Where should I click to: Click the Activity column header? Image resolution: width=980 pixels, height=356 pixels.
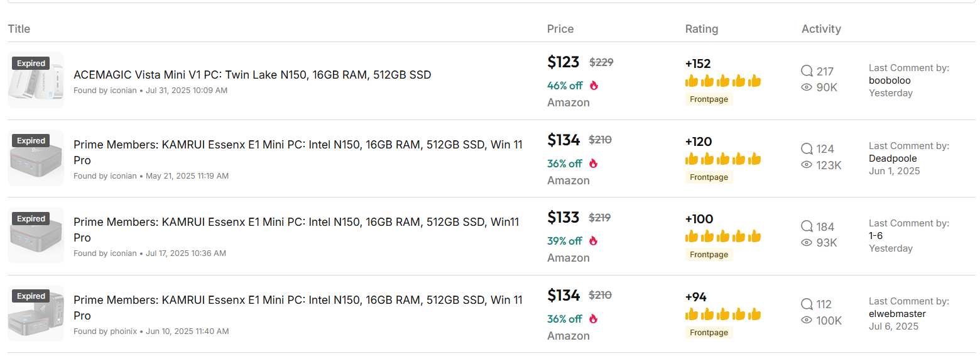tap(821, 29)
